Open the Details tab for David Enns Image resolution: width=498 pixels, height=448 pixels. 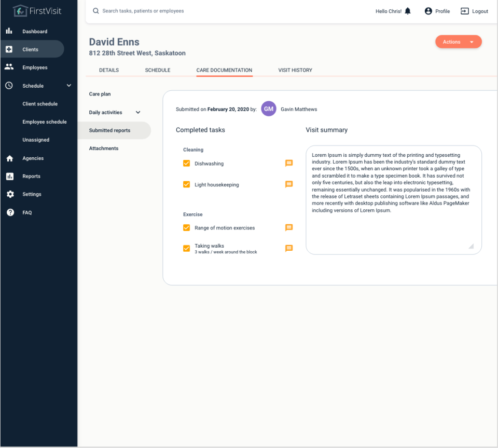(x=109, y=70)
